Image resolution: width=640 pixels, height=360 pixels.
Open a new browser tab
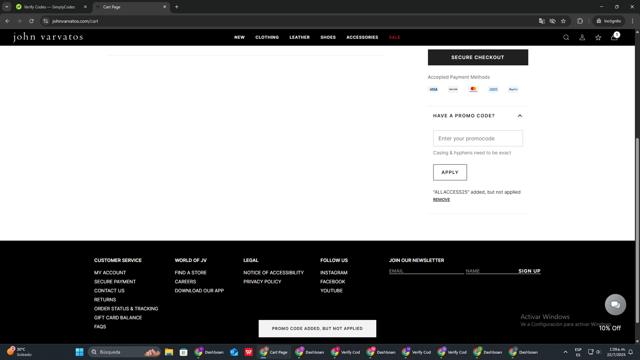point(176,7)
